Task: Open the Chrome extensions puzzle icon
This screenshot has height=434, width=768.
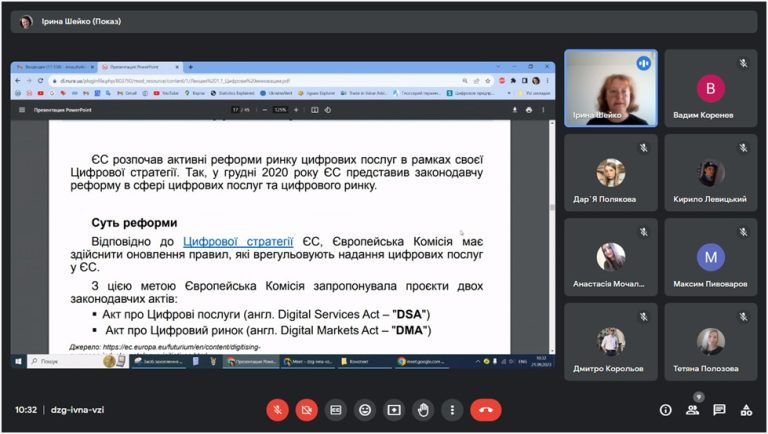Action: 513,80
